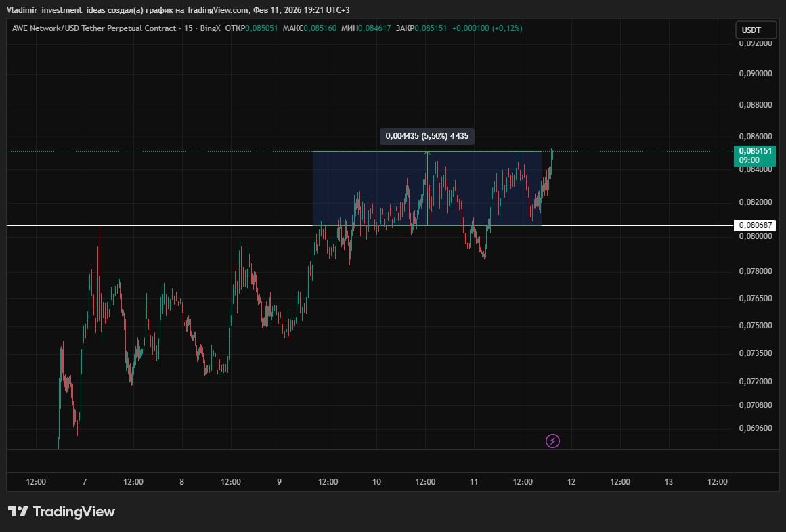Click the BingX exchange name in legend
786x532 pixels.
coord(210,28)
